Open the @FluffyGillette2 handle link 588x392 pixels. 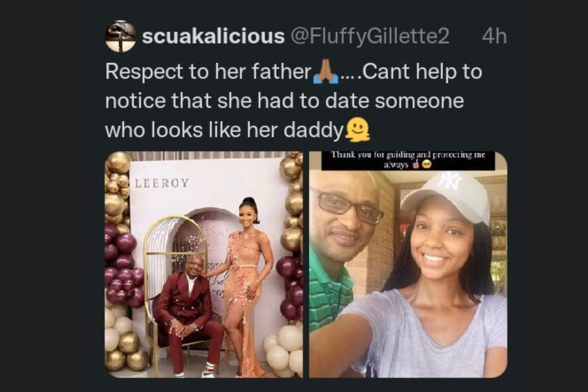point(369,37)
